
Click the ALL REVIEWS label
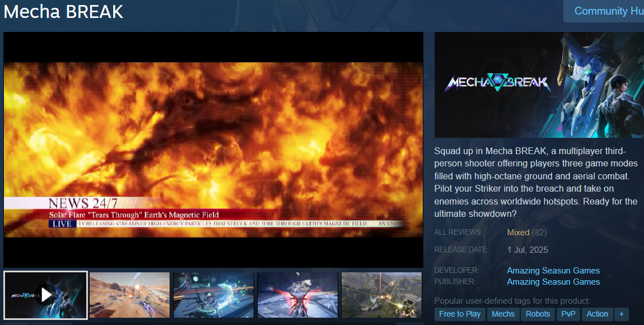click(458, 232)
